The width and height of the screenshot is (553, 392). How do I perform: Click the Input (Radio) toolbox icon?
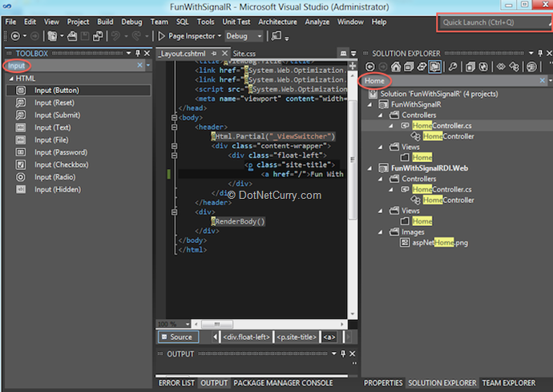click(21, 177)
